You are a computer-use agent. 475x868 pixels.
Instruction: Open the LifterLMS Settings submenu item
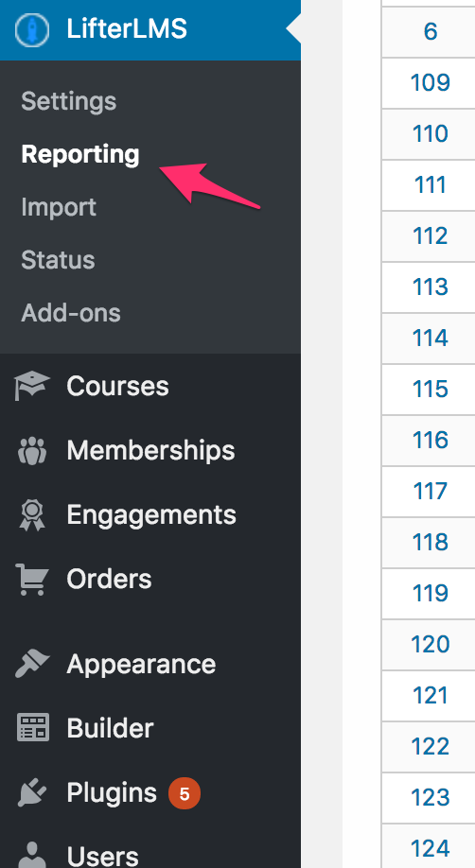69,101
